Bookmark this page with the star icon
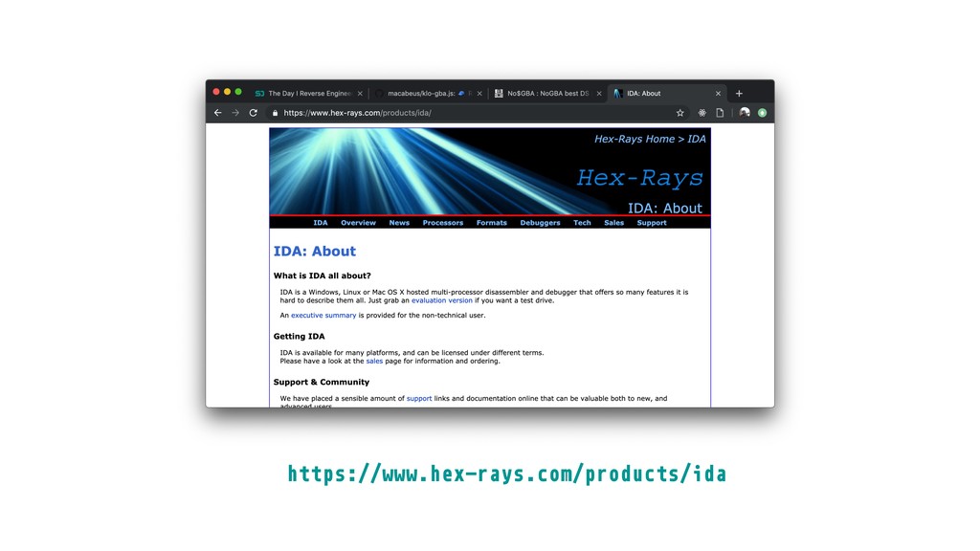 [680, 113]
